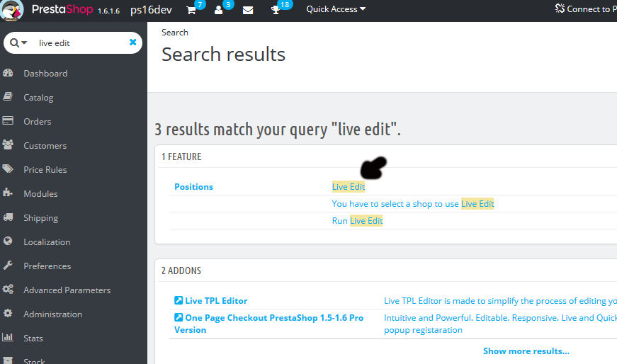617x364 pixels.
Task: Click the highlighted Live Edit link
Action: 349,186
